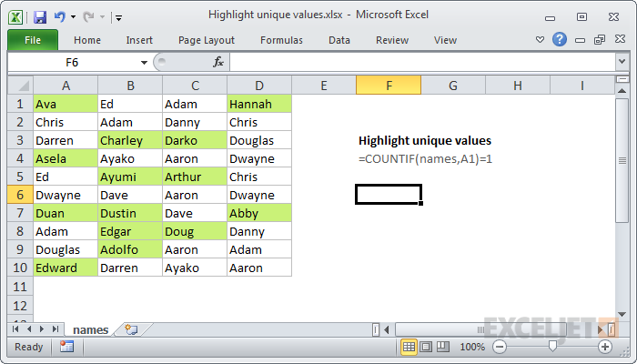Switch to the Data tab
Image resolution: width=637 pixels, height=364 pixels.
pyautogui.click(x=339, y=40)
